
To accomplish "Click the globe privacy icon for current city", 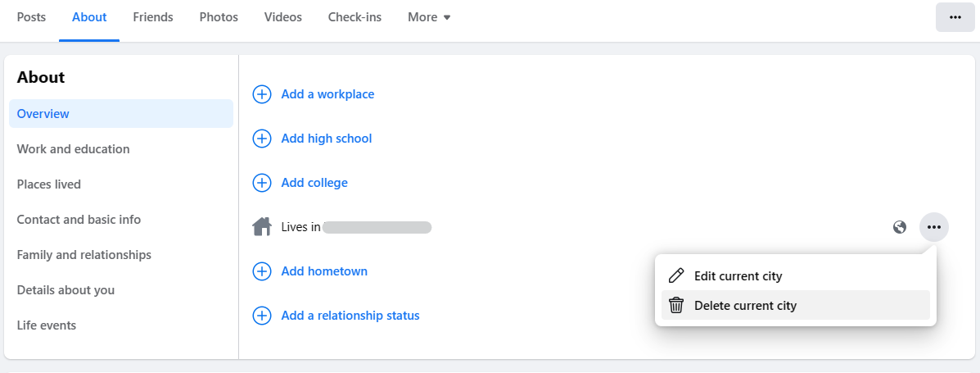I will (x=900, y=227).
